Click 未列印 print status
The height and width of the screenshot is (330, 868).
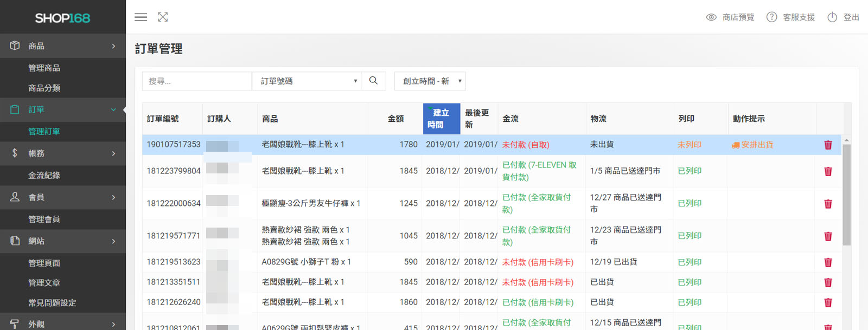coord(689,145)
